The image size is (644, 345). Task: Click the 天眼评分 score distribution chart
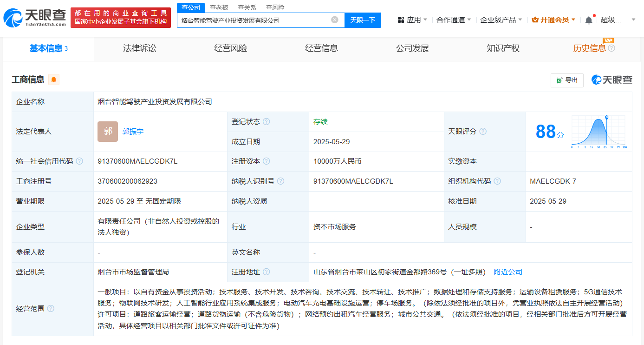pyautogui.click(x=598, y=132)
